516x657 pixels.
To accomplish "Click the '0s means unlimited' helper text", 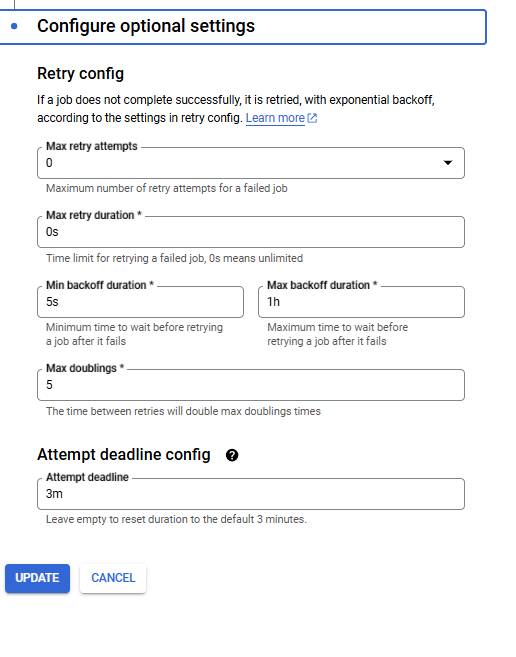I will click(x=174, y=258).
